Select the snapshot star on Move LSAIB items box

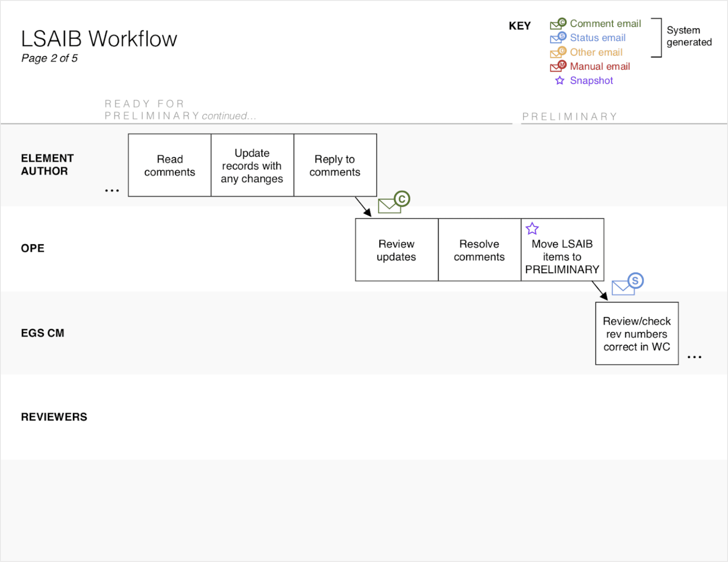[x=532, y=229]
